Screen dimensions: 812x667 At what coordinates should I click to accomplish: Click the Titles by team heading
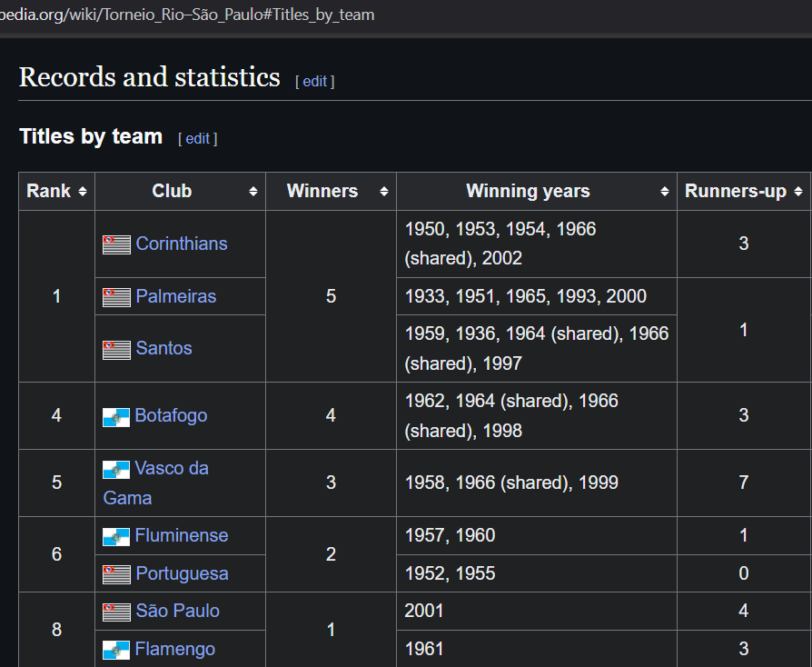[91, 136]
